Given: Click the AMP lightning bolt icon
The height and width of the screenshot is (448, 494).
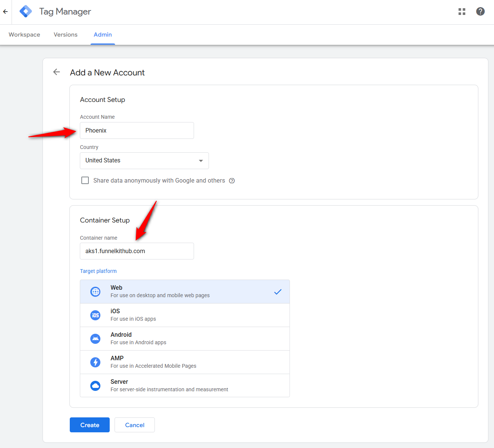Looking at the screenshot, I should coord(96,362).
